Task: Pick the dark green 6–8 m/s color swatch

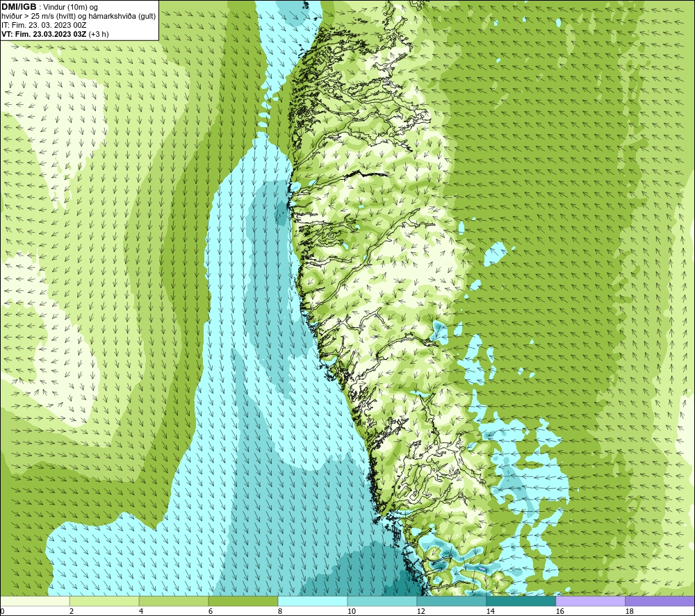Action: point(243,601)
